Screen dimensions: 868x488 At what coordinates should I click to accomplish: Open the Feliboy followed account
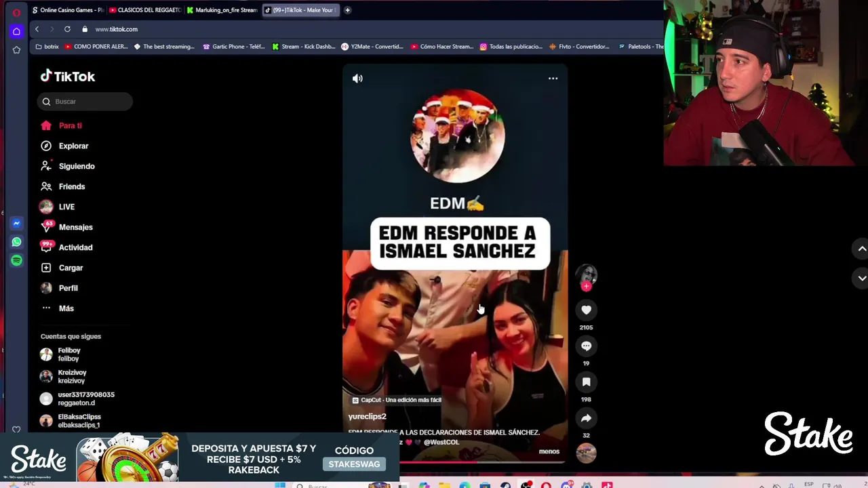click(61, 354)
